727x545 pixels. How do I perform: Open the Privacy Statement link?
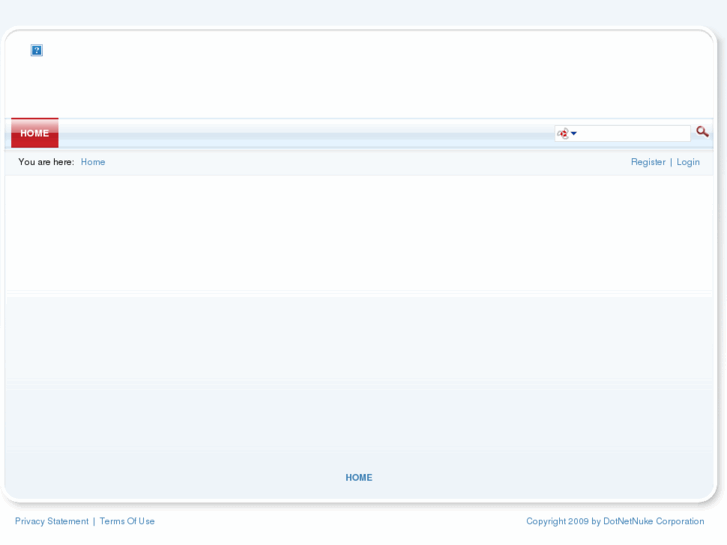pyautogui.click(x=51, y=521)
